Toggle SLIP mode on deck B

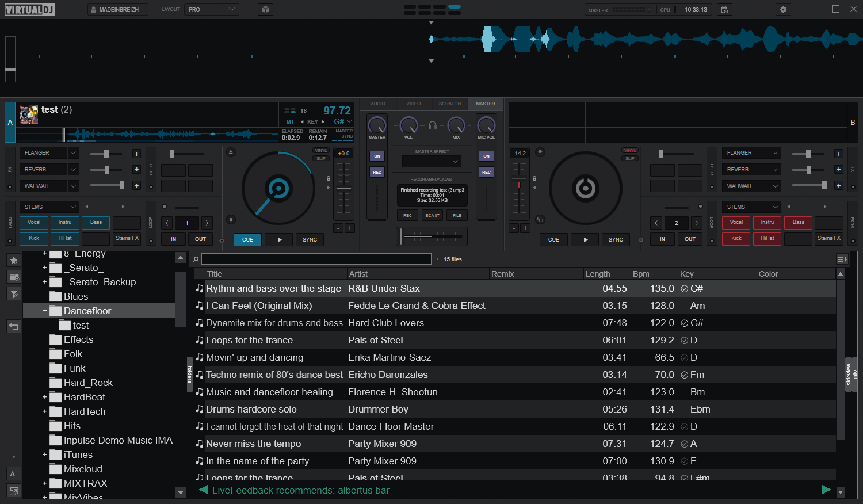630,158
